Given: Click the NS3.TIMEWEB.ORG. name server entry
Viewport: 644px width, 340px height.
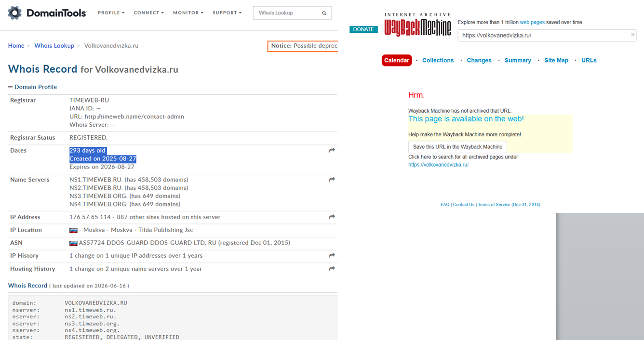Looking at the screenshot, I should (x=125, y=196).
